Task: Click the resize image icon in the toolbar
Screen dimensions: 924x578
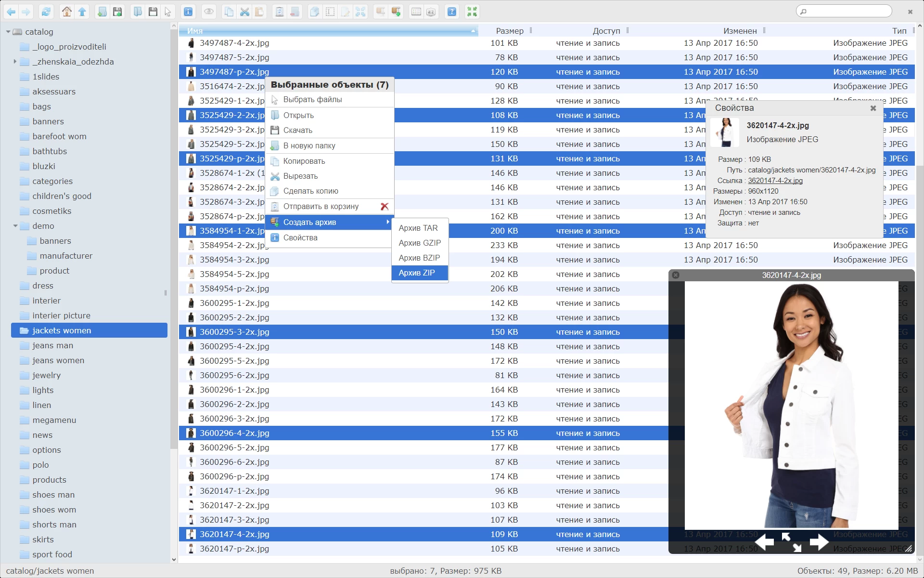Action: click(360, 12)
